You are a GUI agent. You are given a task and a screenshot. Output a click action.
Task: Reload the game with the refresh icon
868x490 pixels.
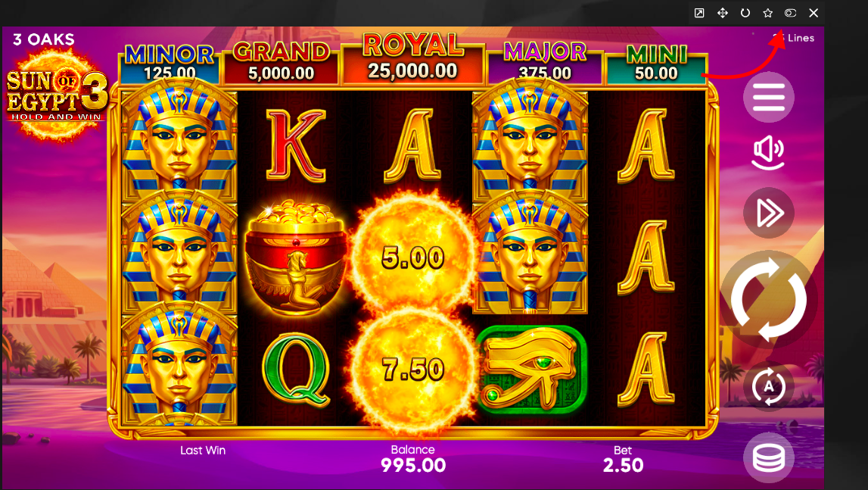click(745, 13)
